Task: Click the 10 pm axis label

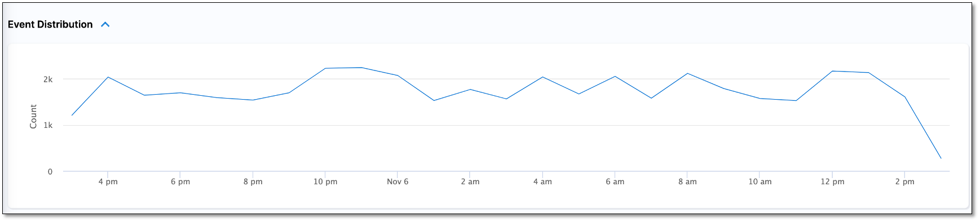Action: click(x=325, y=181)
